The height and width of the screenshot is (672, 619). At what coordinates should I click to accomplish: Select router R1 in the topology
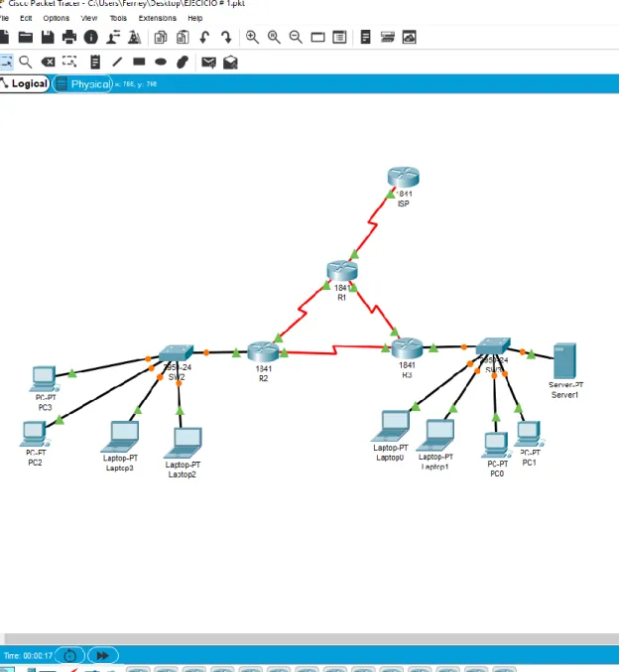pyautogui.click(x=342, y=271)
